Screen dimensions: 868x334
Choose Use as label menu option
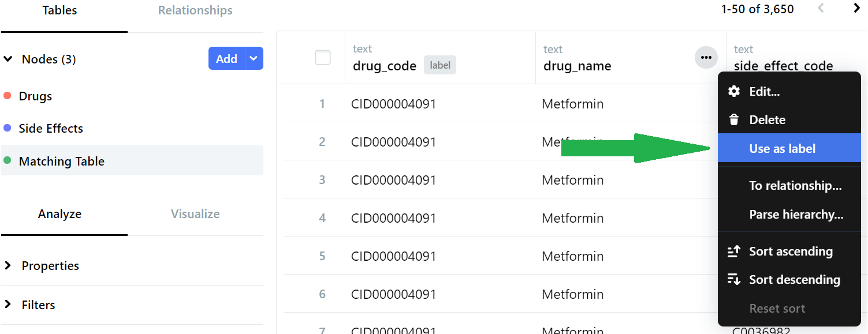pos(782,149)
